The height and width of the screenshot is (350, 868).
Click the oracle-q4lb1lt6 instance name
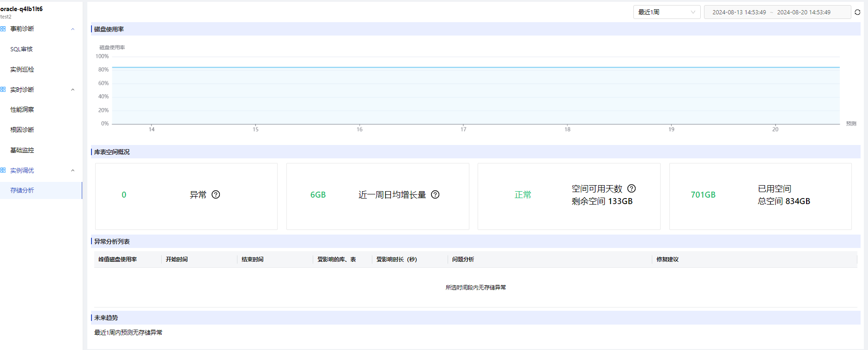[x=22, y=9]
